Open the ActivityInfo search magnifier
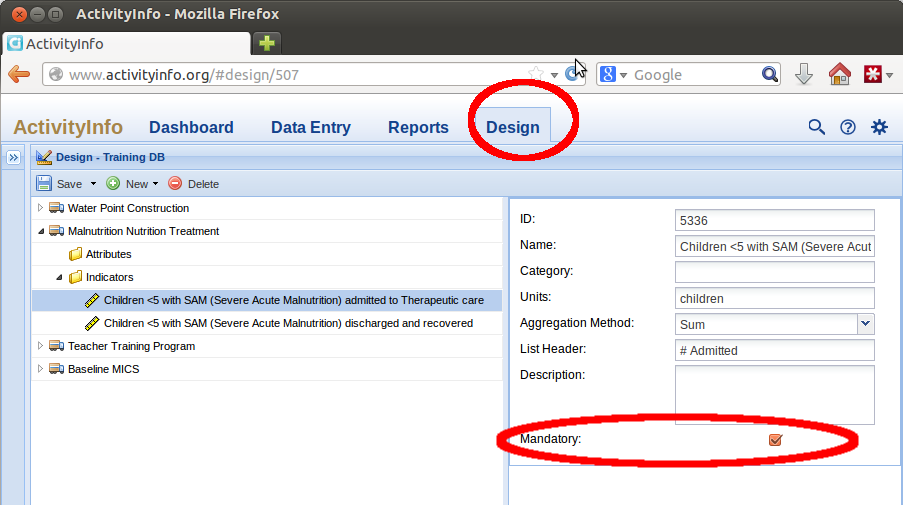The width and height of the screenshot is (903, 505). coord(816,127)
